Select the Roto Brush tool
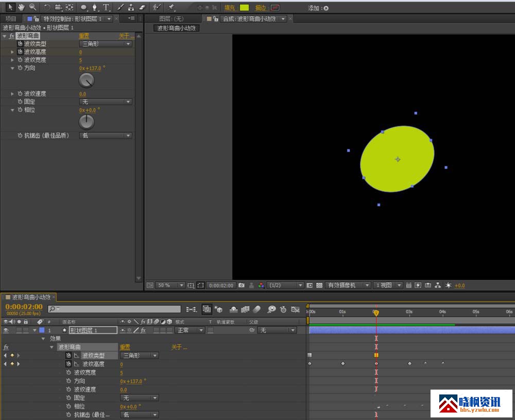 (157, 7)
